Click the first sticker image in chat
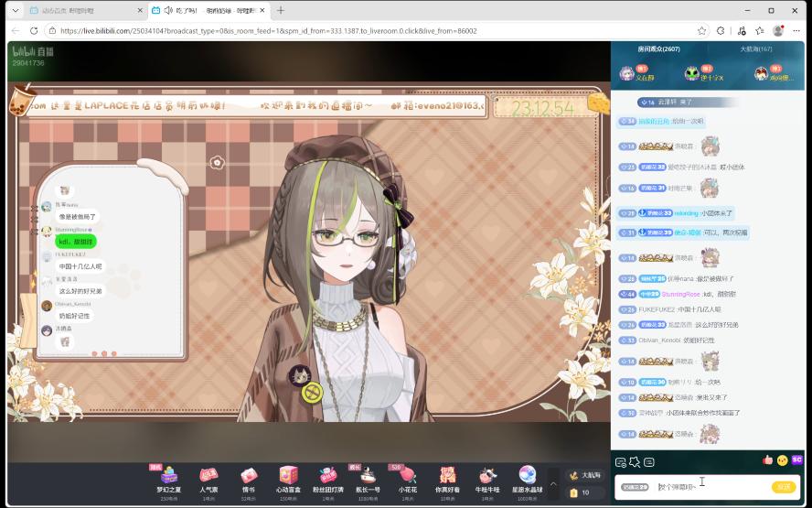 pyautogui.click(x=710, y=146)
